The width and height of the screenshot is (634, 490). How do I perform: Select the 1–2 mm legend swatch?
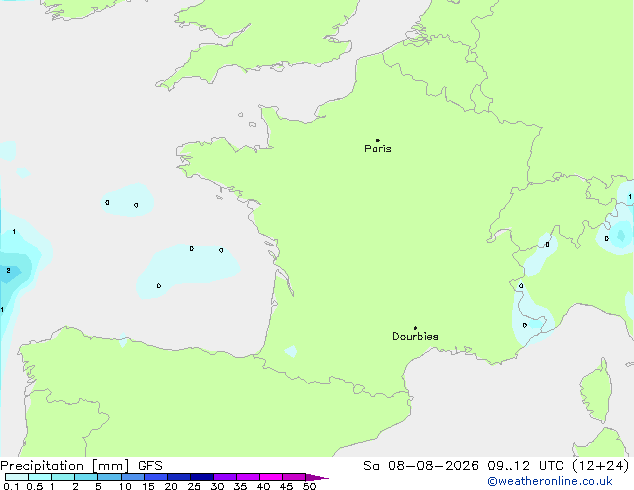click(63, 477)
